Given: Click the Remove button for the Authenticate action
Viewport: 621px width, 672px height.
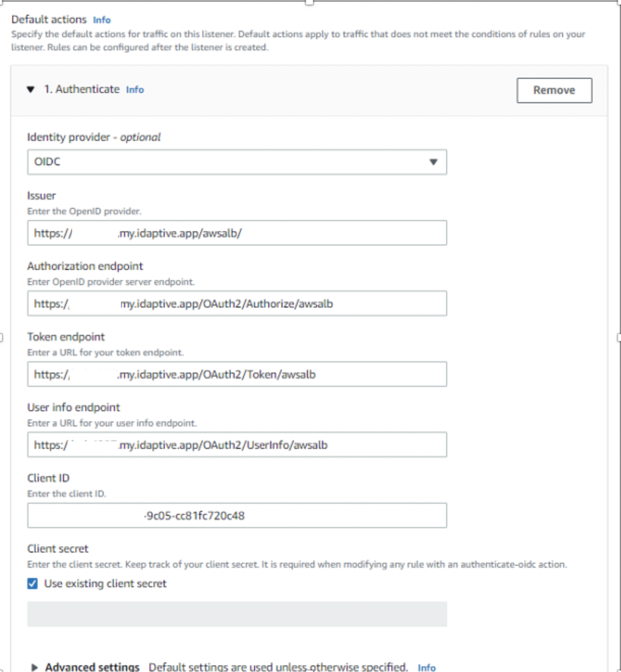Looking at the screenshot, I should point(554,90).
